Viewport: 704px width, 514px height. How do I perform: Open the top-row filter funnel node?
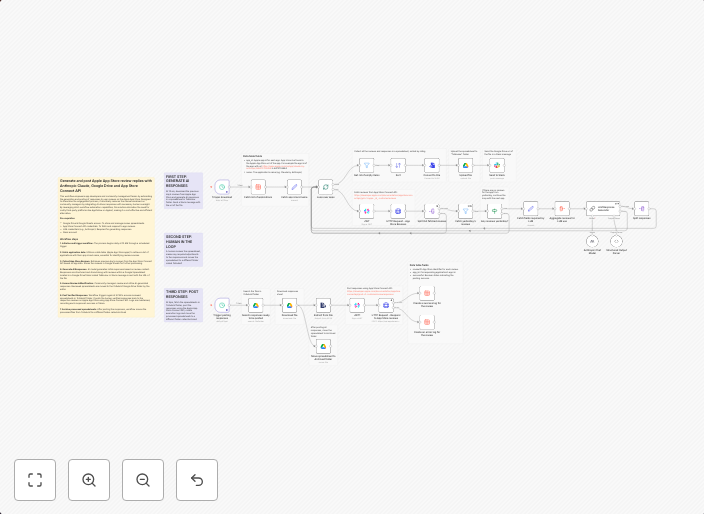click(x=366, y=166)
